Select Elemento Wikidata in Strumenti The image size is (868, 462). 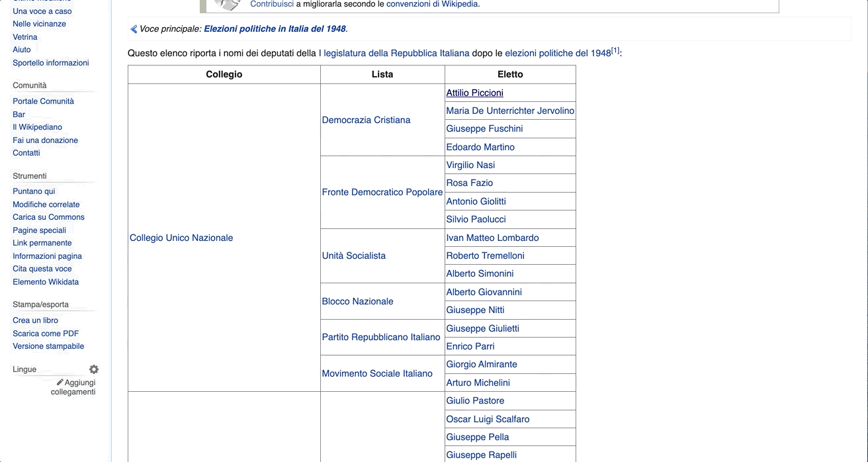tap(46, 282)
